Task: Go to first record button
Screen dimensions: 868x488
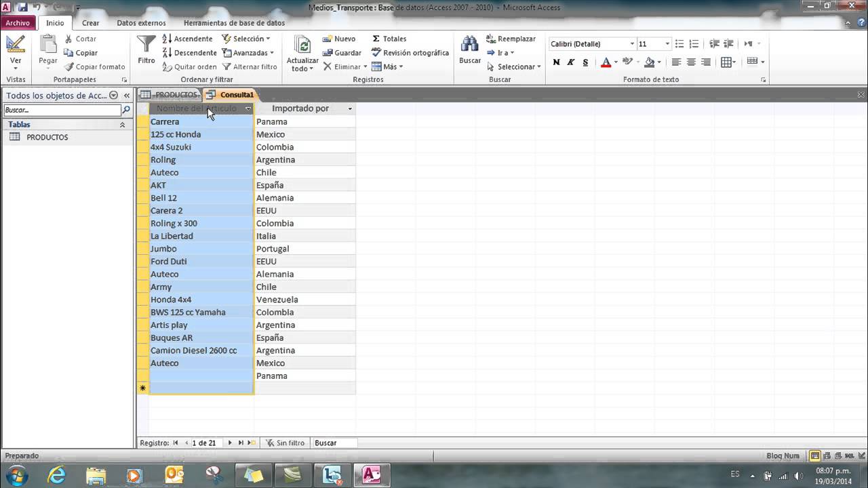Action: point(176,443)
